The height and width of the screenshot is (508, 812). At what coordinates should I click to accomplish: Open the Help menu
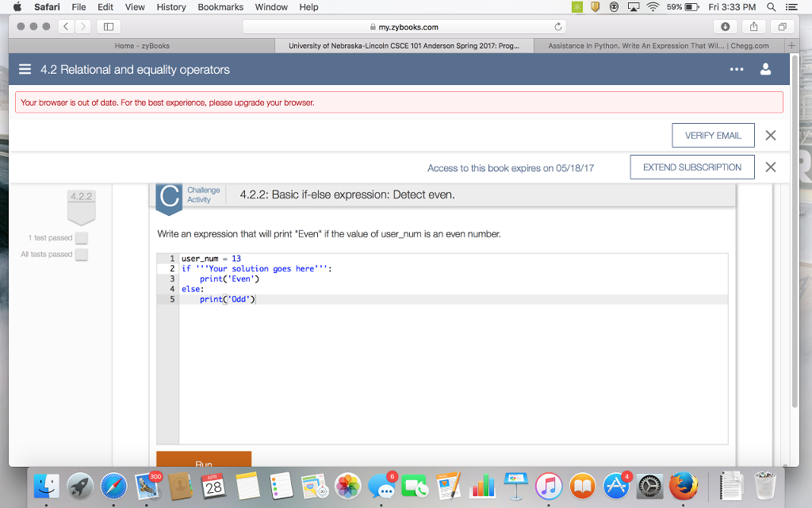[308, 6]
